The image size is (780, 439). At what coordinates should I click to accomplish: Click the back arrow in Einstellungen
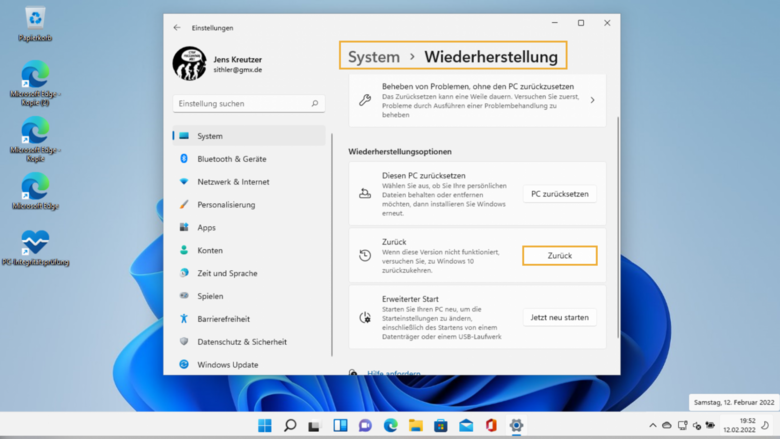[177, 28]
